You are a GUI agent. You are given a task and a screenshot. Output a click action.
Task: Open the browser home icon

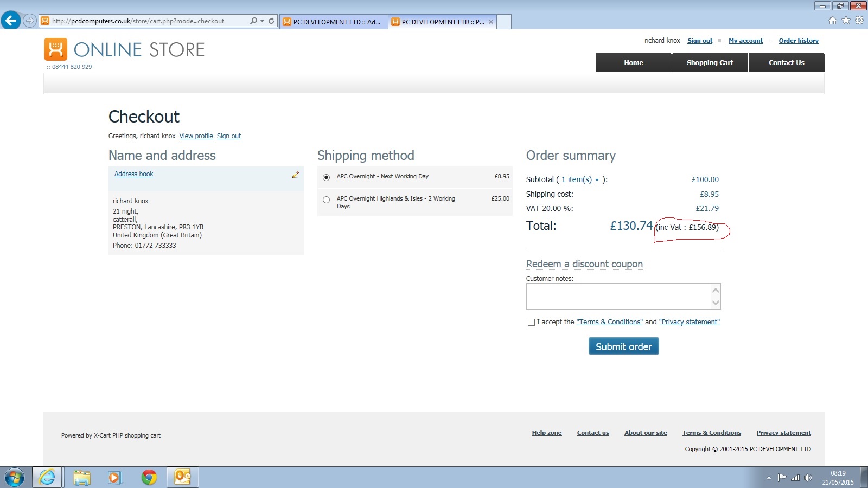833,21
